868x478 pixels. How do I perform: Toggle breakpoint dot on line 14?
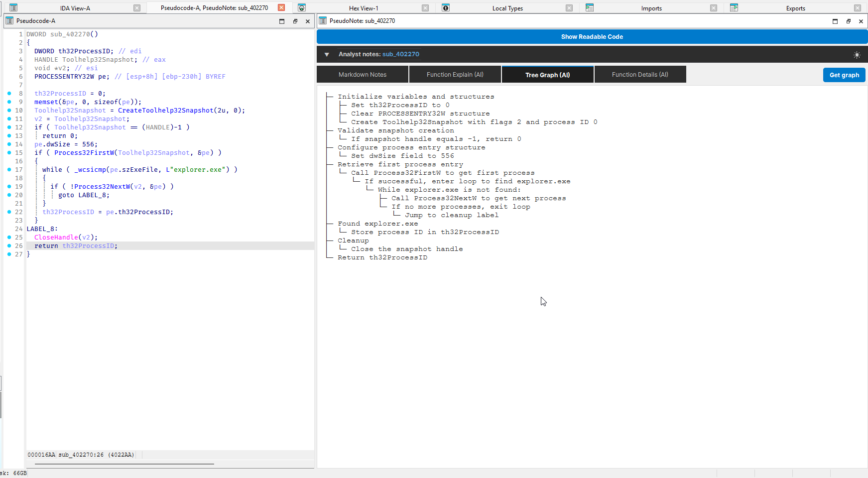coord(9,144)
